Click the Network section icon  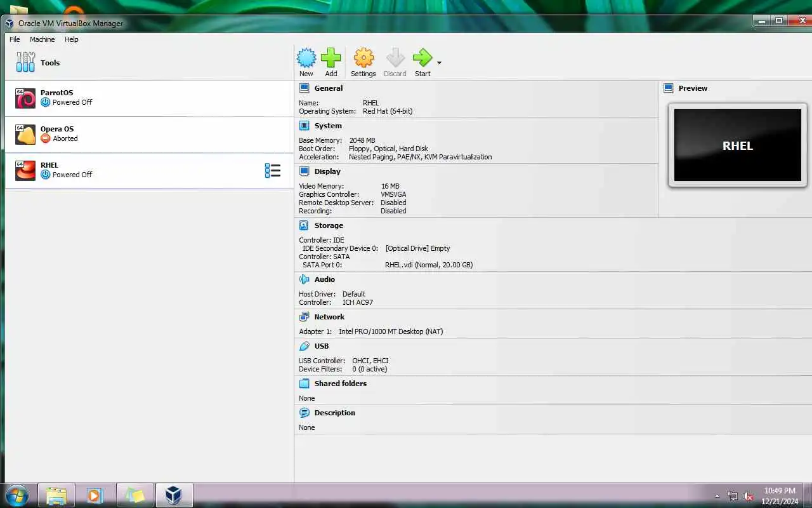(x=304, y=317)
